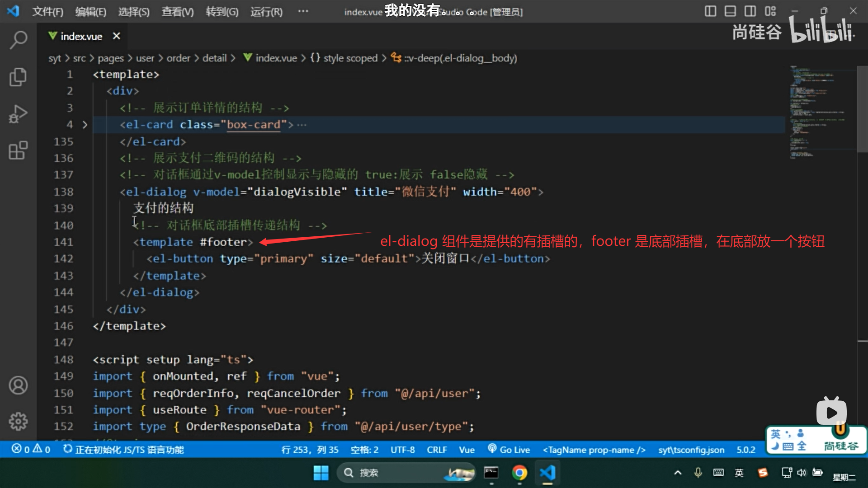Close the index.vue editor tab
Screen dimensions: 868x488
click(117, 36)
